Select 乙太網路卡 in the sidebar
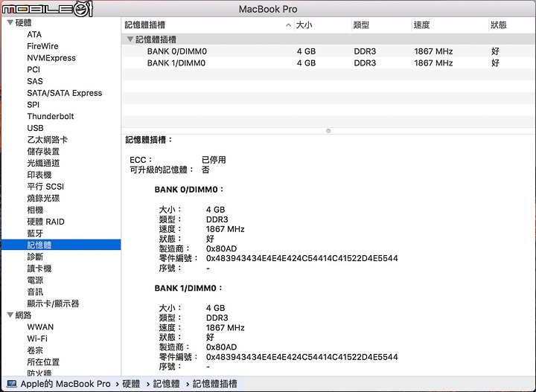 [x=47, y=140]
